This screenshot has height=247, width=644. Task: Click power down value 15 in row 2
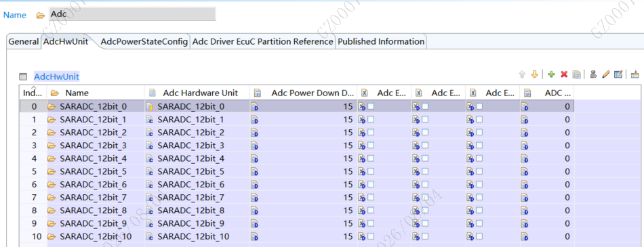tap(348, 133)
